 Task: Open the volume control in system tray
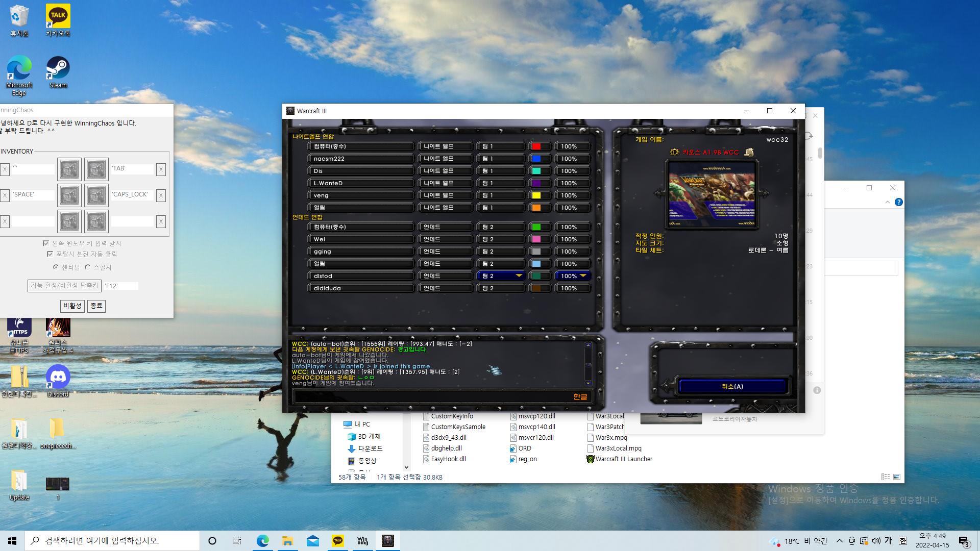coord(876,541)
